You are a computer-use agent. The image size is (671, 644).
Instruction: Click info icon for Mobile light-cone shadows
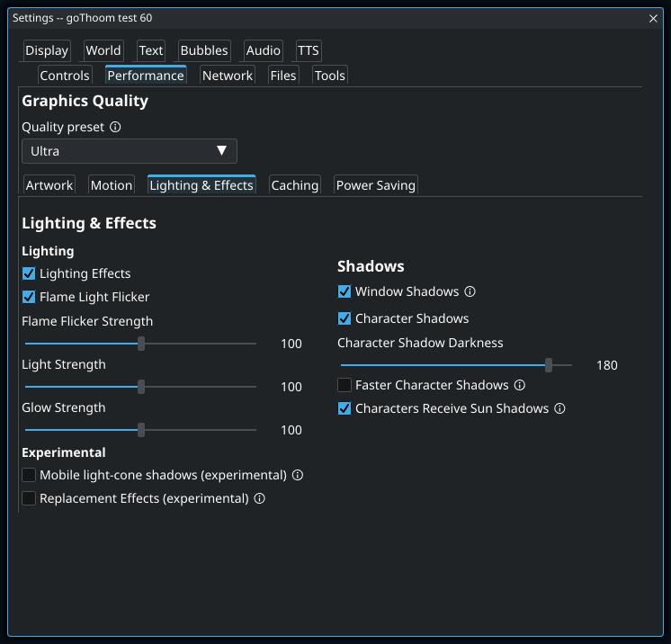pos(298,475)
